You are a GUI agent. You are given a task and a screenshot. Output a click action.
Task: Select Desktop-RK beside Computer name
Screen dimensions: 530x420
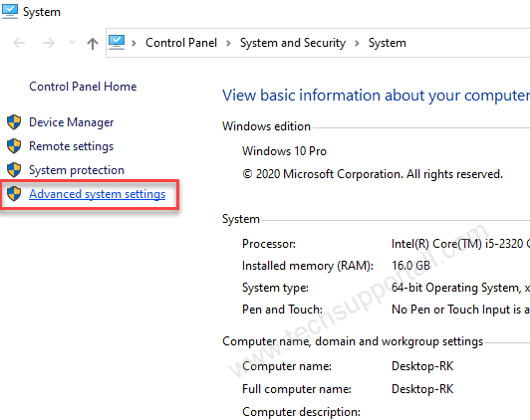[422, 366]
